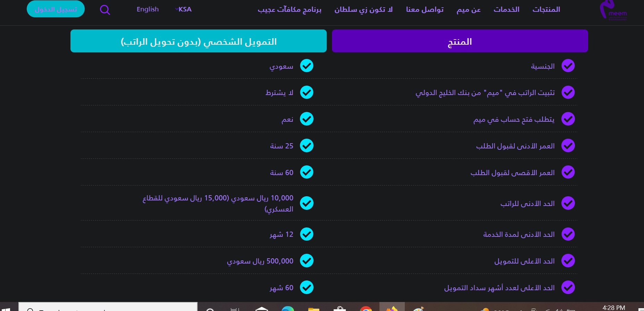Click cyan checkmark beside 12 شهر

click(x=307, y=234)
